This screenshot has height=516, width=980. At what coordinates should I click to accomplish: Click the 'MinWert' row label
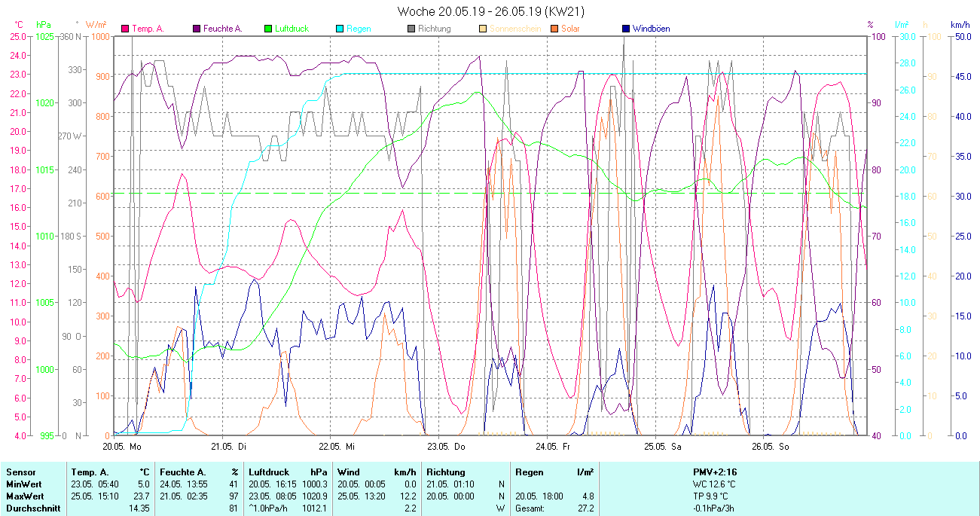click(23, 484)
